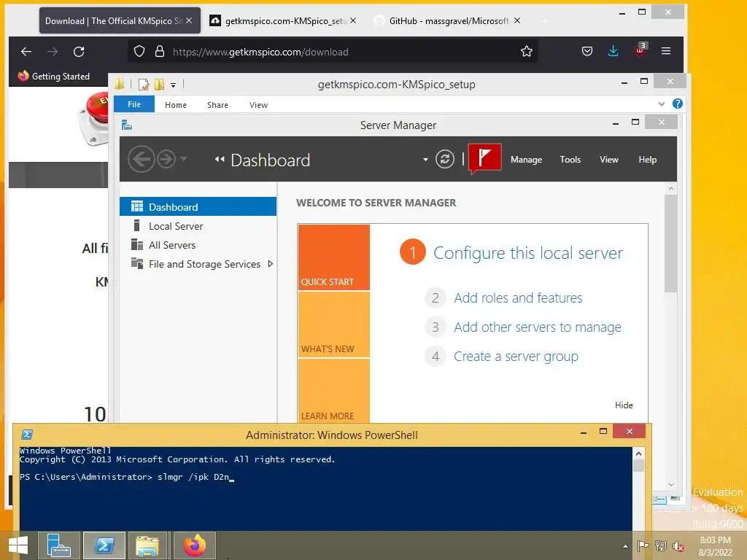Open View menu in Server Manager
747x560 pixels.
609,160
